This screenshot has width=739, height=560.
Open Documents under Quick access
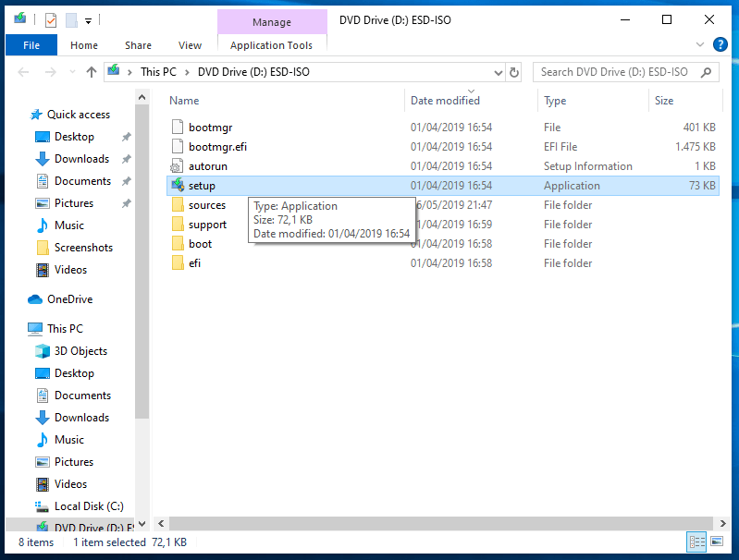[82, 181]
